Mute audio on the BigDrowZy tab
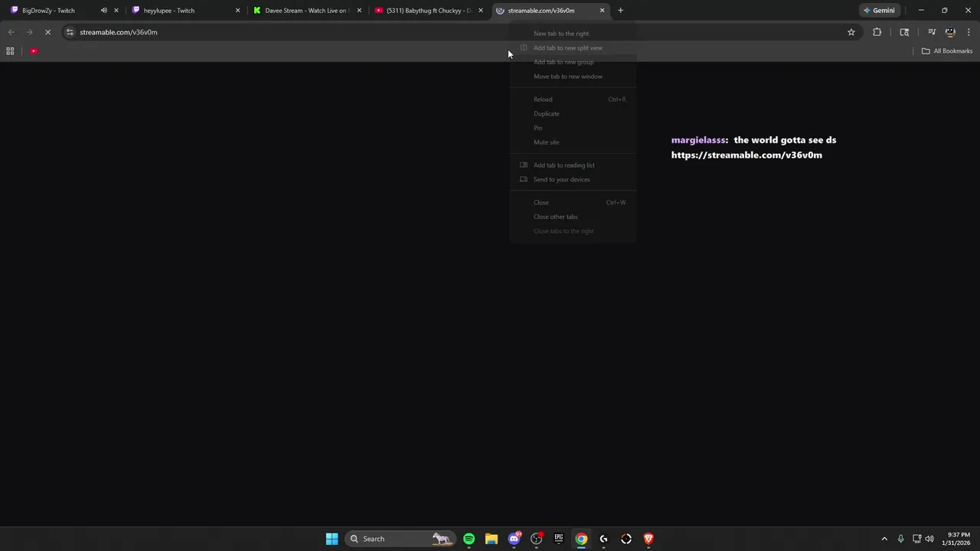Image resolution: width=980 pixels, height=551 pixels. (x=103, y=11)
